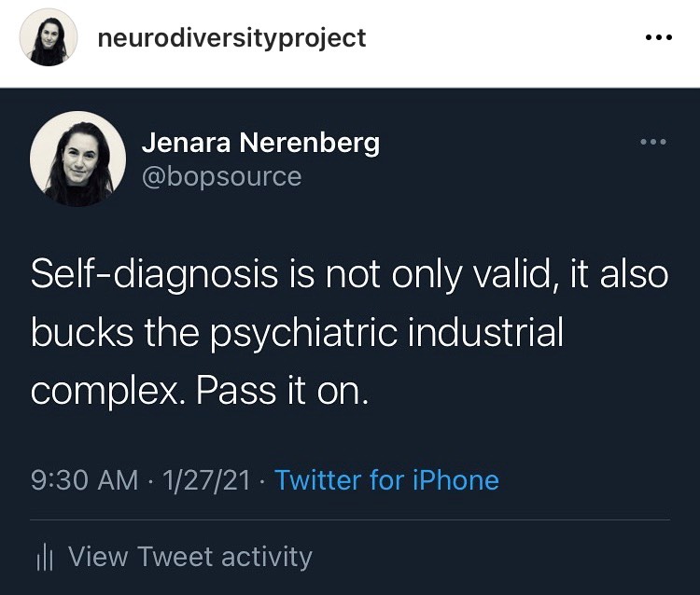Image resolution: width=700 pixels, height=595 pixels.
Task: Click the @bopsource handle
Action: point(221,177)
